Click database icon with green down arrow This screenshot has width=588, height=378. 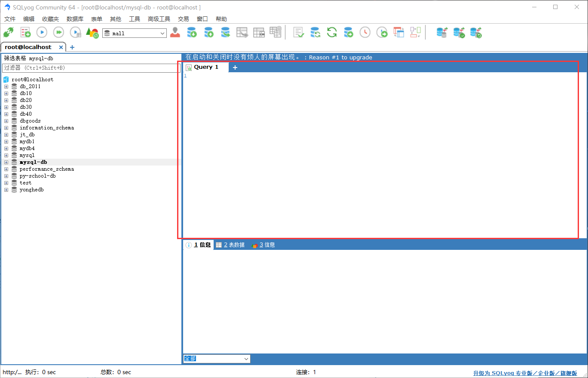(192, 33)
